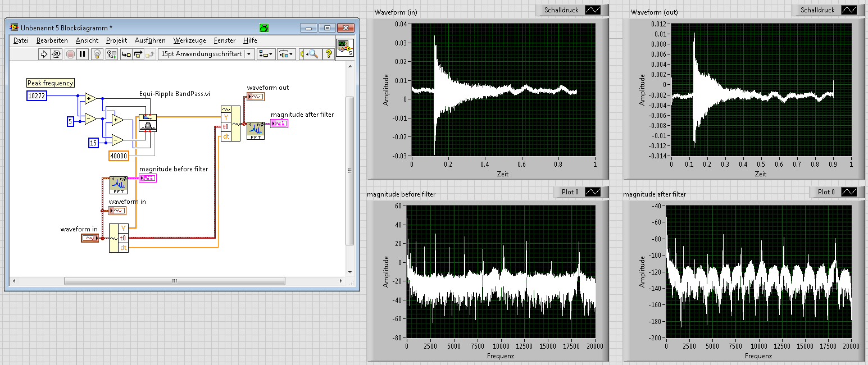Select the waveform out indicator terminal
This screenshot has height=365, width=868.
tap(256, 97)
